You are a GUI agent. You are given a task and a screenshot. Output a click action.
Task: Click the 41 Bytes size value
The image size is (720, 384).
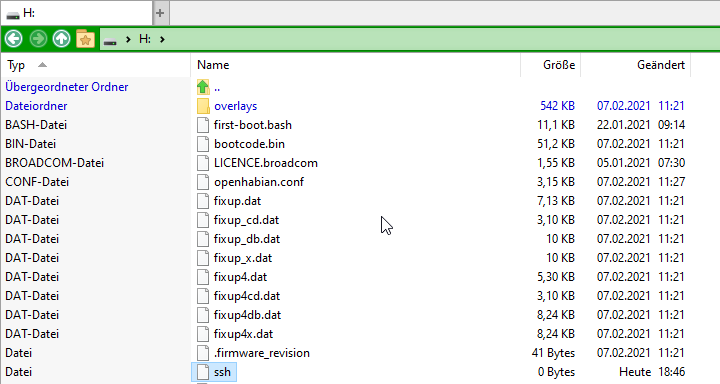[x=553, y=353]
